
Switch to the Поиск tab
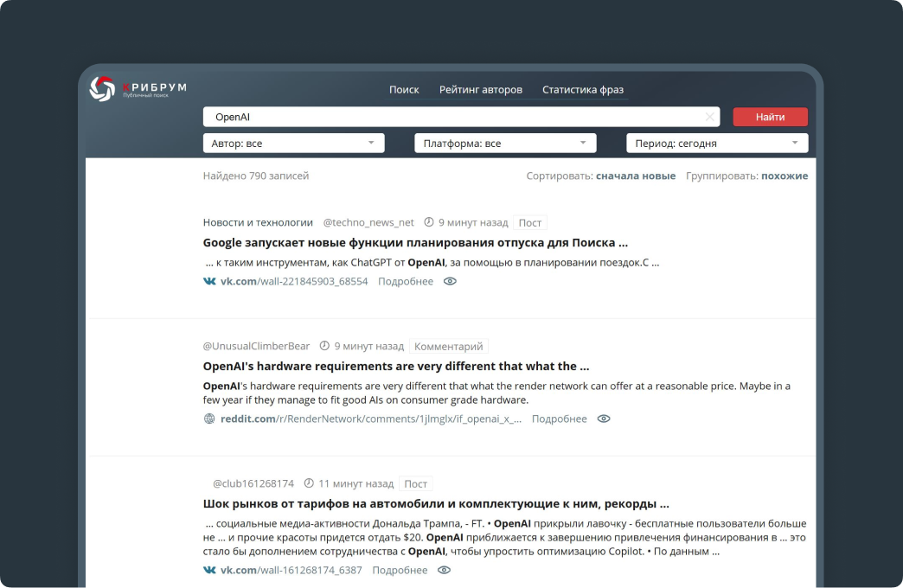click(x=404, y=89)
